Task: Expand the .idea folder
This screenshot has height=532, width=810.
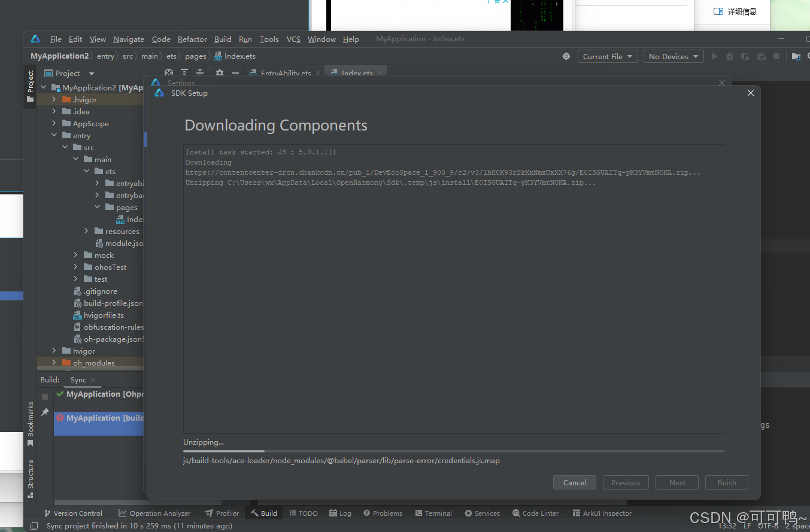Action: pos(54,111)
